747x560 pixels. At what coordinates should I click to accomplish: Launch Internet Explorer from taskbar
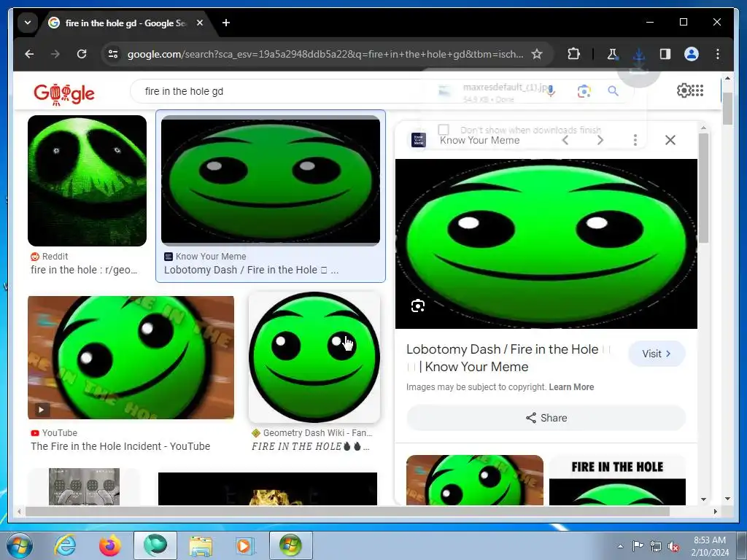(x=65, y=545)
